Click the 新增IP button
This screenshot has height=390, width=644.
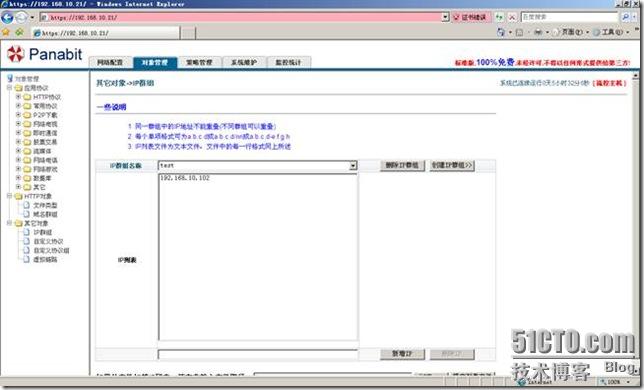(x=402, y=354)
